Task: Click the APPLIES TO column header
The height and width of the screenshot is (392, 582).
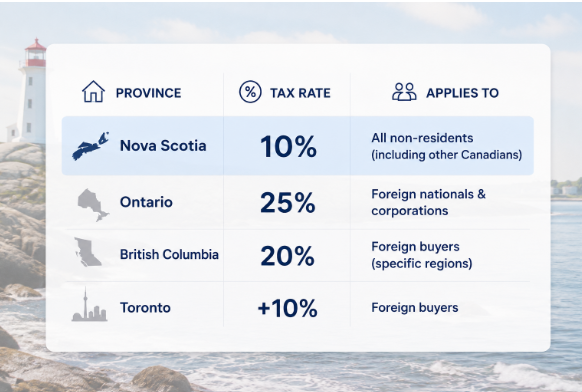Action: point(462,93)
